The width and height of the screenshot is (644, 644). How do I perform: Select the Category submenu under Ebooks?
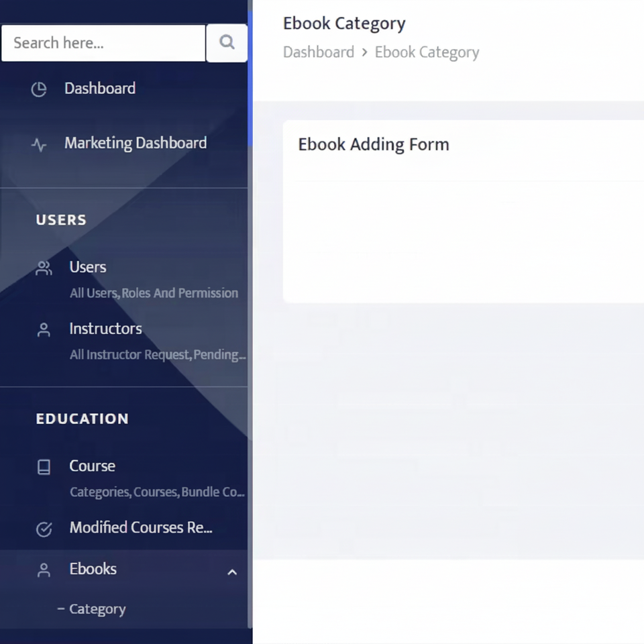click(x=97, y=609)
